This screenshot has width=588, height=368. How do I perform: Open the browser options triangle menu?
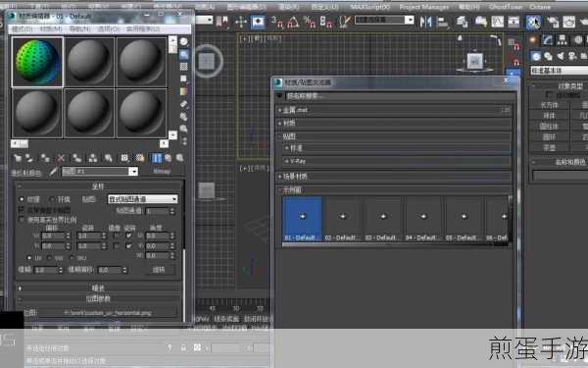[x=279, y=96]
